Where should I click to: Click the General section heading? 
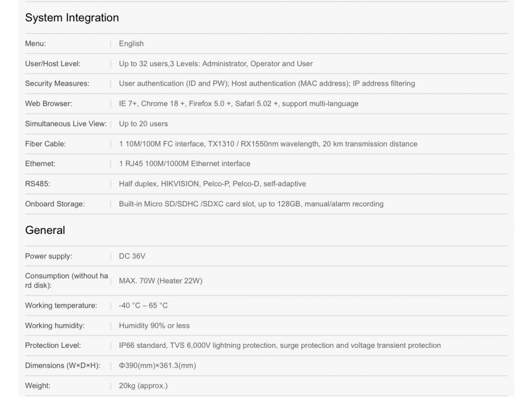tap(45, 230)
